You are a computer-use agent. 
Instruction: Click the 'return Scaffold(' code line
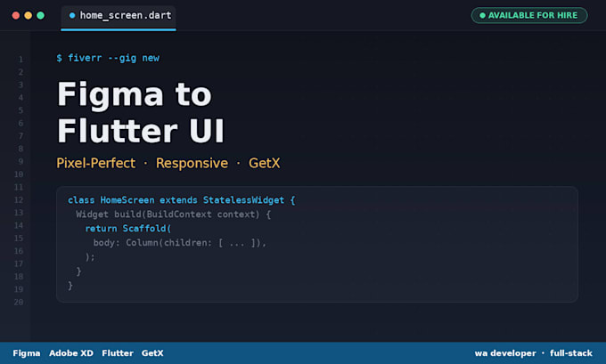click(128, 229)
